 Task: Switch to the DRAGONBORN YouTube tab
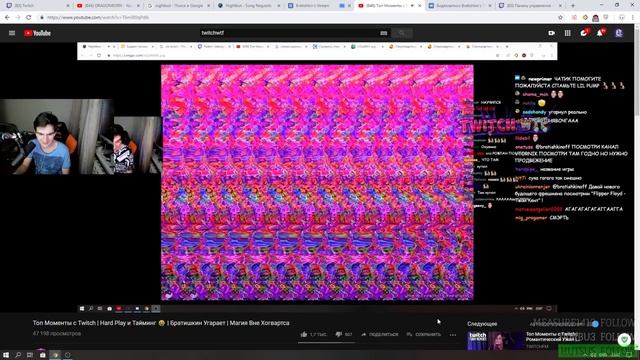[108, 6]
